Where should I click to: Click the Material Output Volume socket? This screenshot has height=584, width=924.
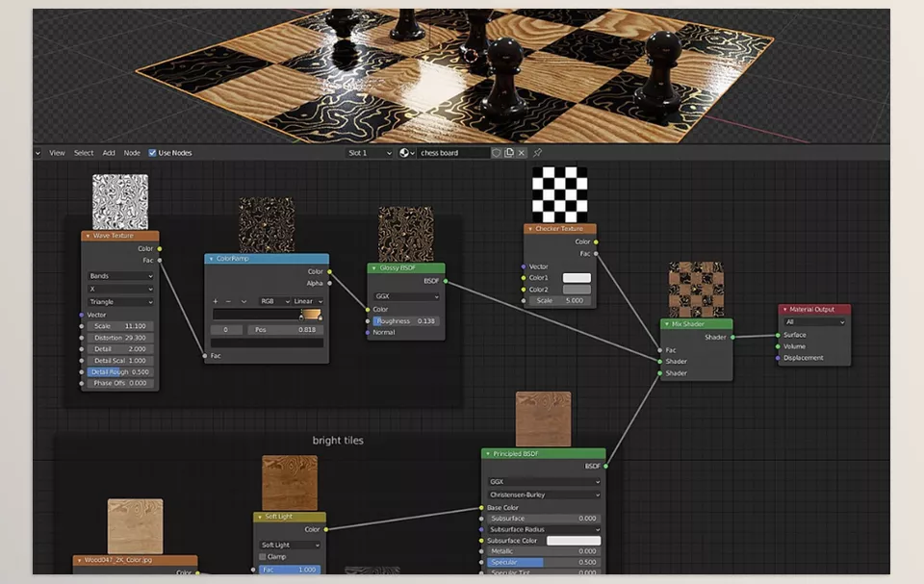tap(778, 346)
